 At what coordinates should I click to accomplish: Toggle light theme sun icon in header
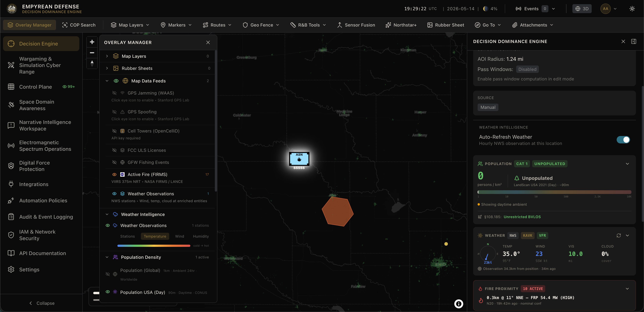(x=632, y=9)
